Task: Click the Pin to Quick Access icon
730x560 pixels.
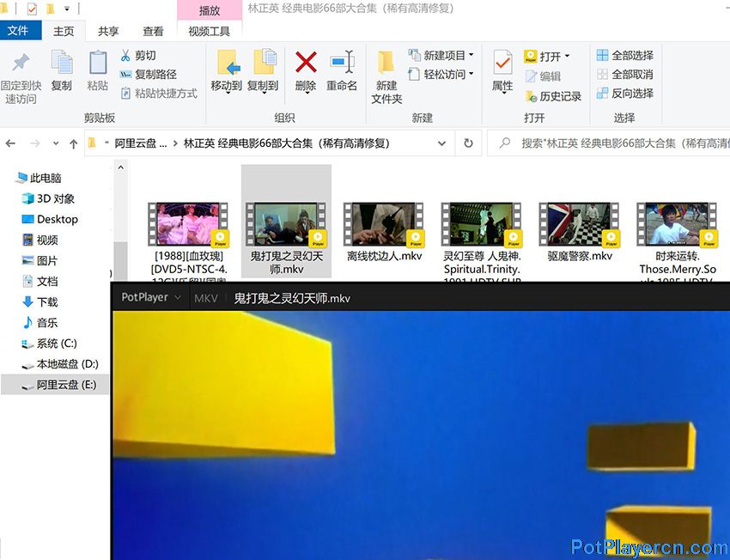Action: click(21, 63)
